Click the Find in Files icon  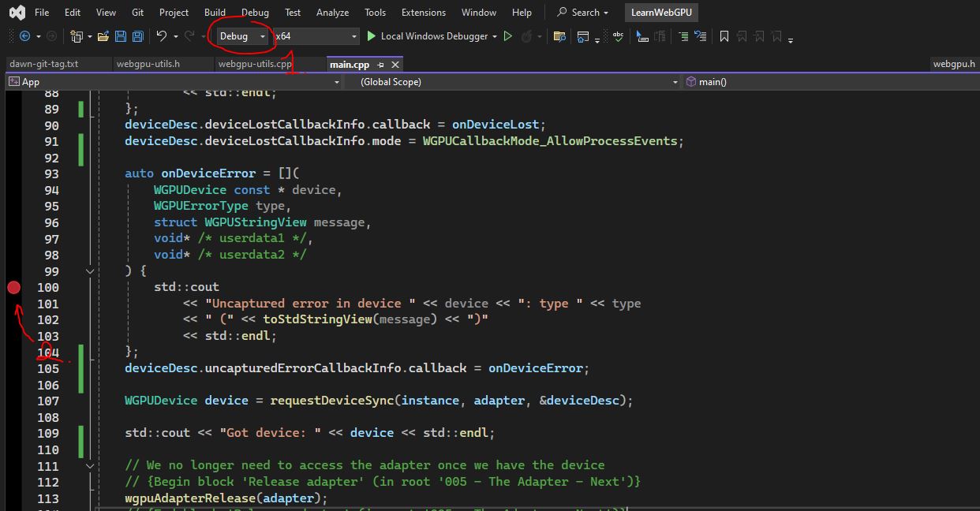click(559, 36)
